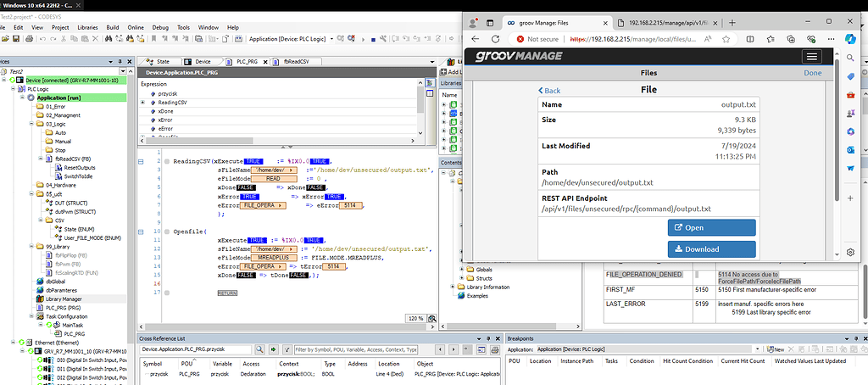Open the zoom level 120 % dropdown
868x385 pixels.
point(416,319)
